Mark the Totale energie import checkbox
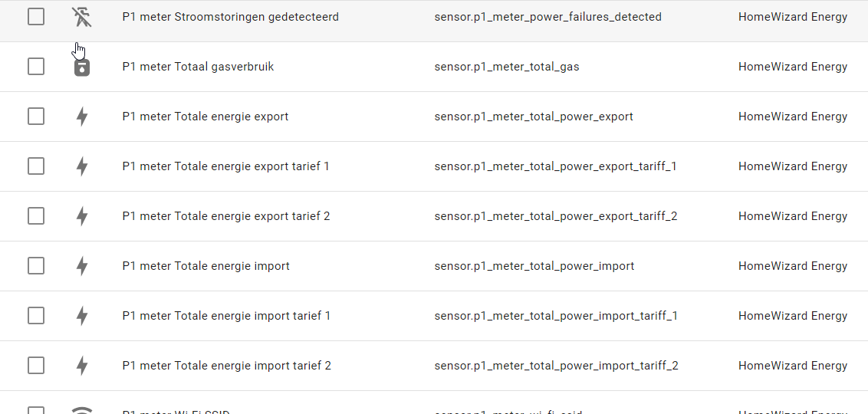The width and height of the screenshot is (868, 414). [x=36, y=266]
